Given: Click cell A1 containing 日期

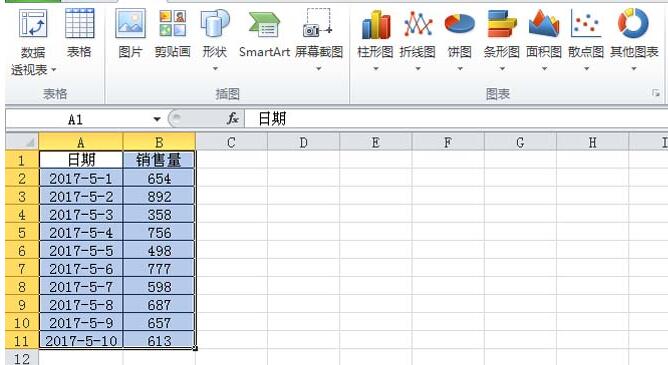Looking at the screenshot, I should [81, 160].
